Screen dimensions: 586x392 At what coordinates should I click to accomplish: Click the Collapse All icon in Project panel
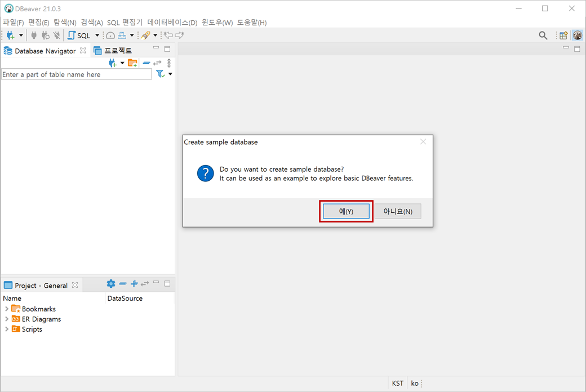pos(123,284)
